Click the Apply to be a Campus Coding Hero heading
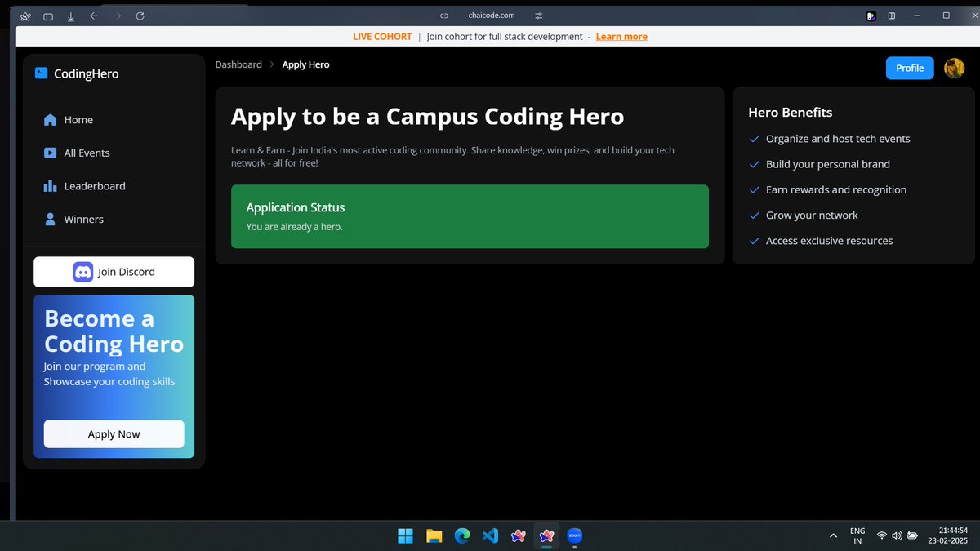Image resolution: width=980 pixels, height=551 pixels. pyautogui.click(x=427, y=117)
